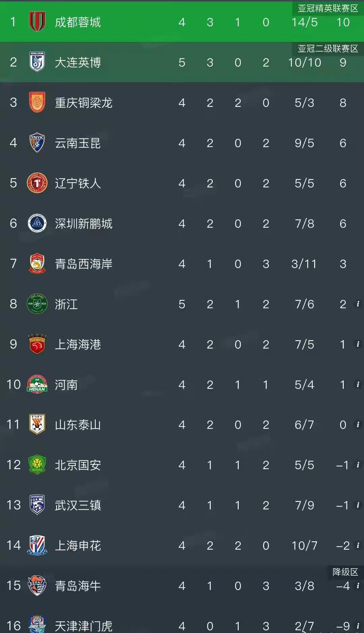Select the 亚冠二级联赛区 label

pyautogui.click(x=328, y=49)
